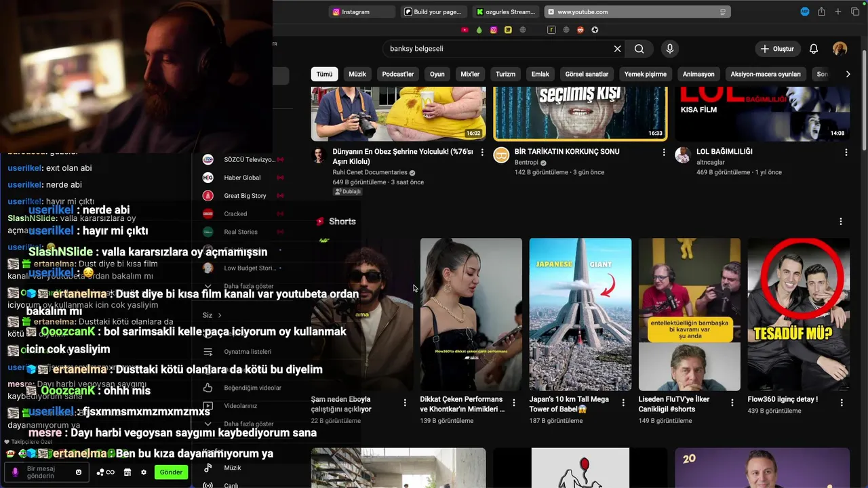The image size is (868, 488).
Task: Play the Japan's Mega Tower of Babel short
Action: (x=580, y=314)
